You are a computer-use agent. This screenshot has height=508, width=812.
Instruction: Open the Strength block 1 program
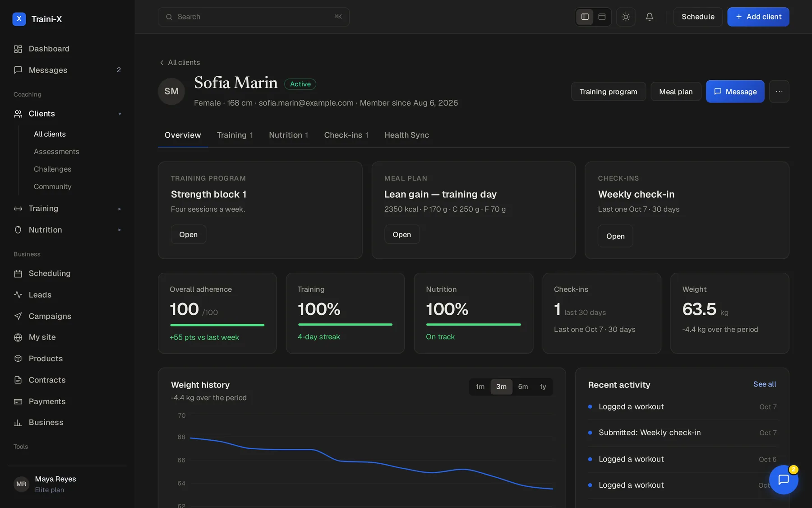(188, 234)
